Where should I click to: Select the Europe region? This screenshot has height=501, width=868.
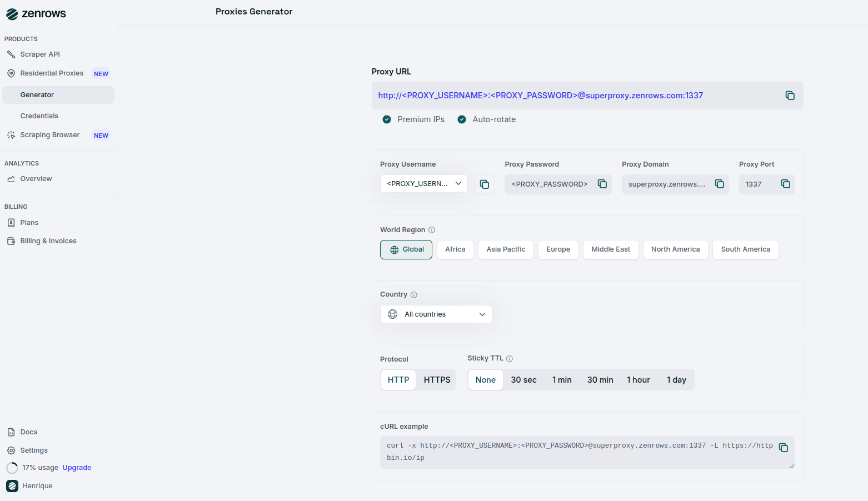(558, 249)
